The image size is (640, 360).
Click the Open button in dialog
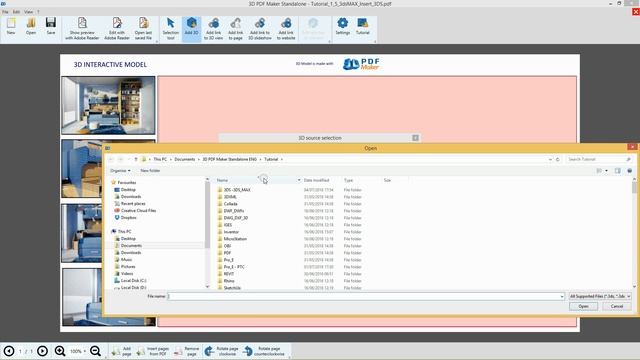coord(583,306)
